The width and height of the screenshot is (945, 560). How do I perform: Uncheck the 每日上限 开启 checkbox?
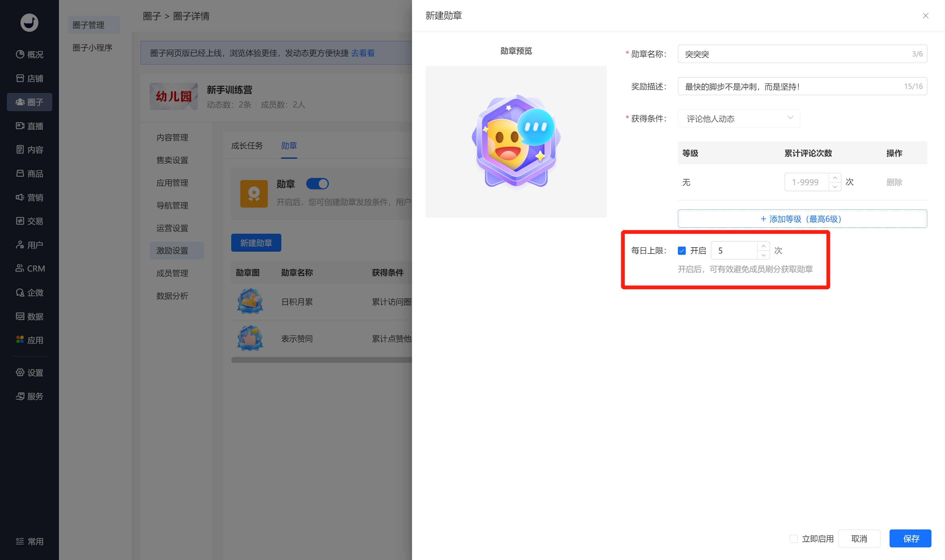[x=682, y=251]
